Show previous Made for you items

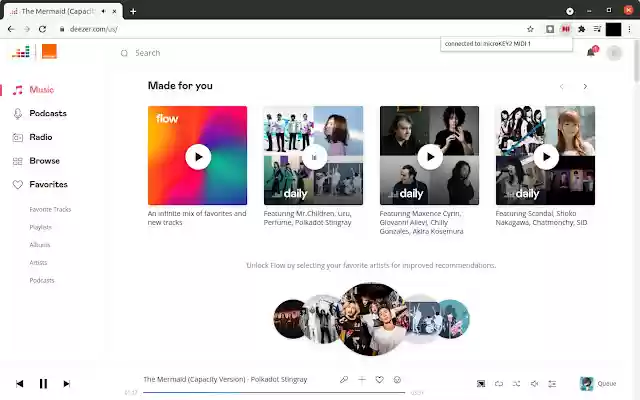(562, 87)
